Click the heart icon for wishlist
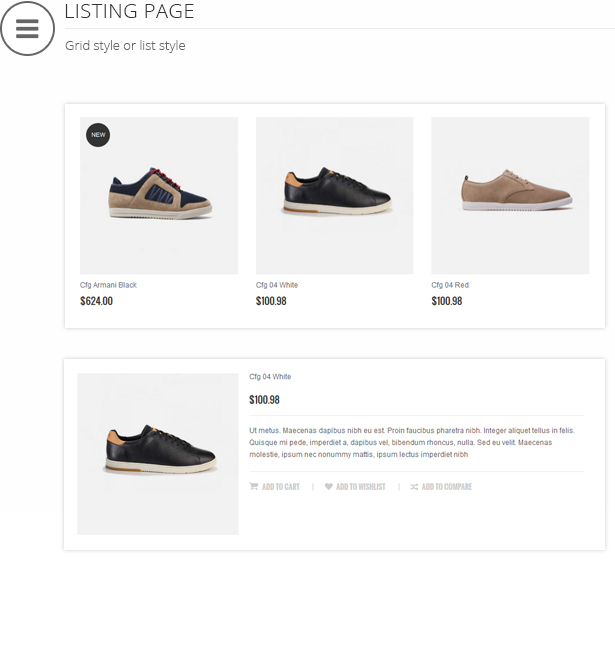 329,487
